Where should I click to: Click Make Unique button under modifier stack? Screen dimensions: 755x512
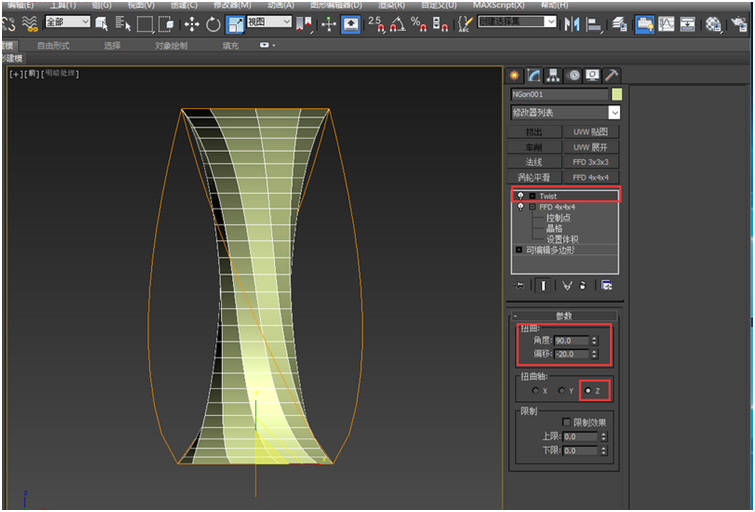pos(567,286)
